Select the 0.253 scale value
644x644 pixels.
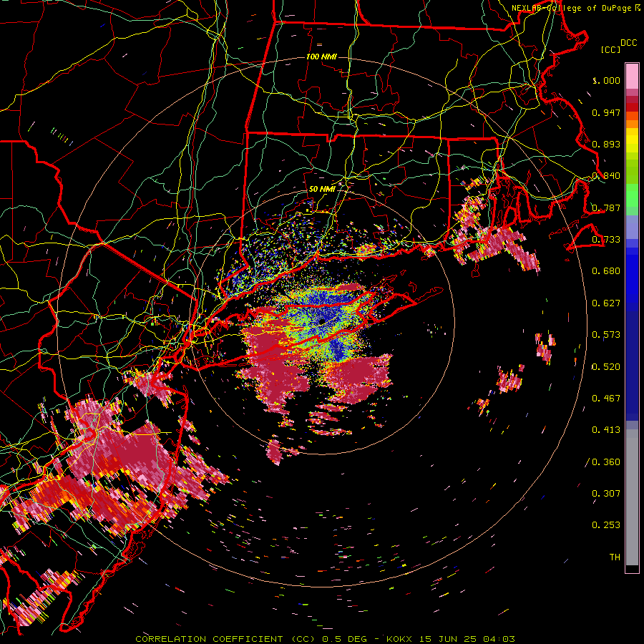606,525
